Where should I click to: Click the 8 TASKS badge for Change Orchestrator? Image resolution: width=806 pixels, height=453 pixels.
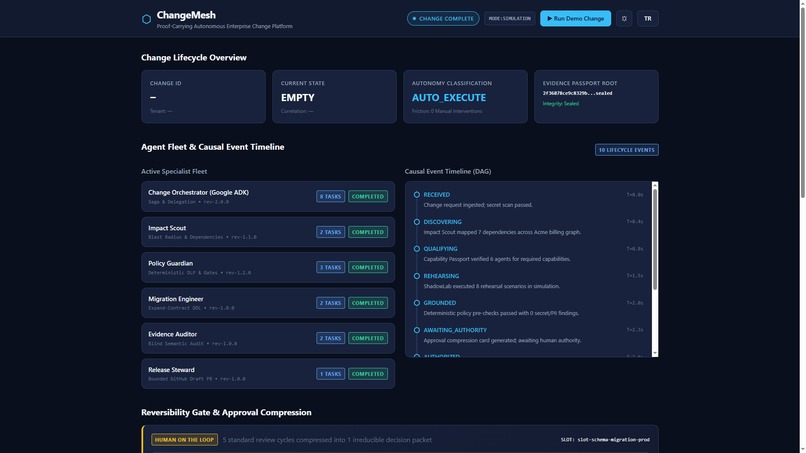pos(331,196)
